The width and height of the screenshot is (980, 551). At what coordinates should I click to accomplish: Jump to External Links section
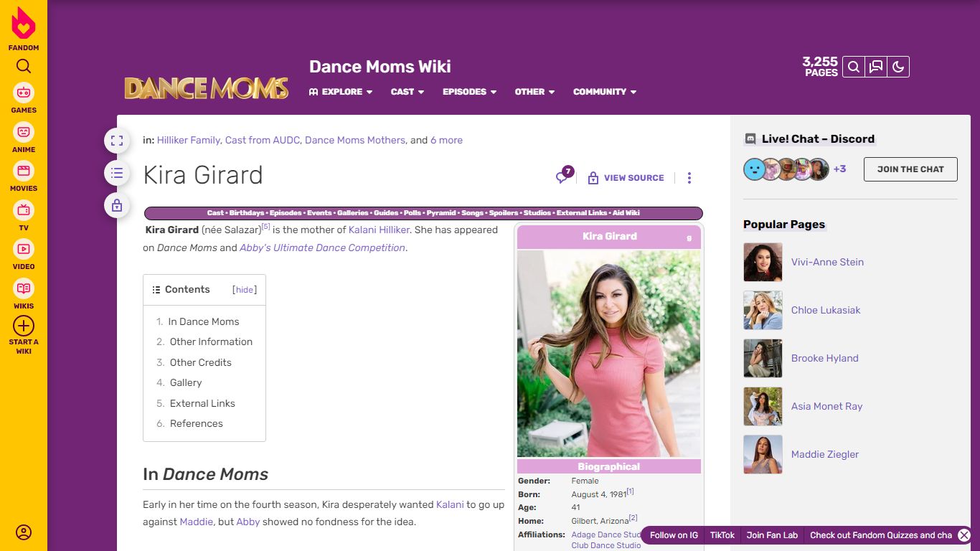pyautogui.click(x=202, y=404)
